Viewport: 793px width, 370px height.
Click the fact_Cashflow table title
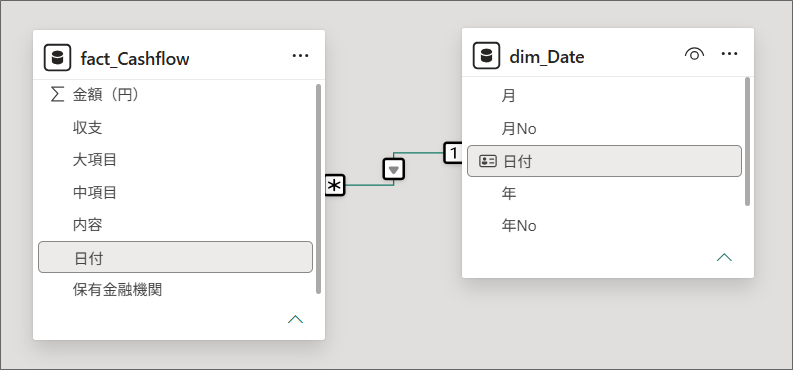click(135, 59)
